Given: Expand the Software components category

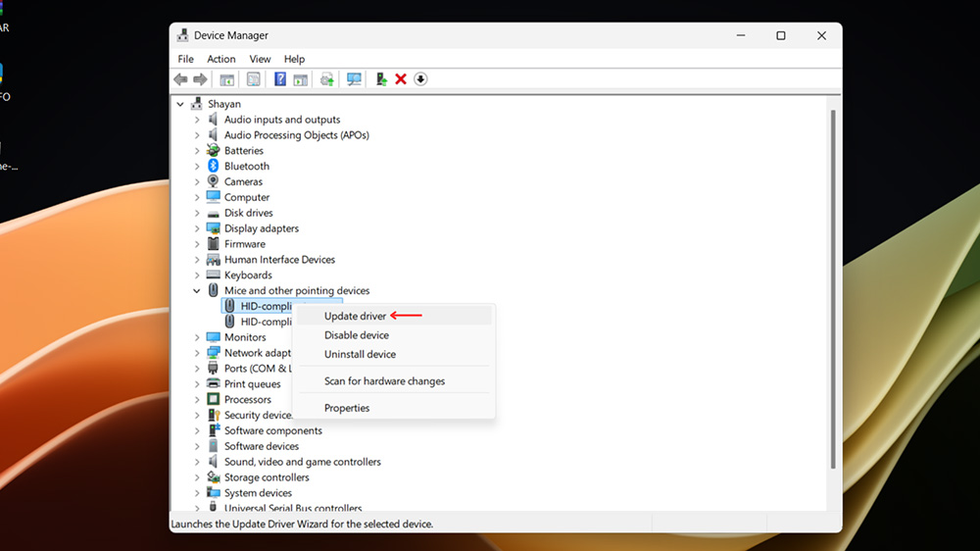Looking at the screenshot, I should [197, 430].
